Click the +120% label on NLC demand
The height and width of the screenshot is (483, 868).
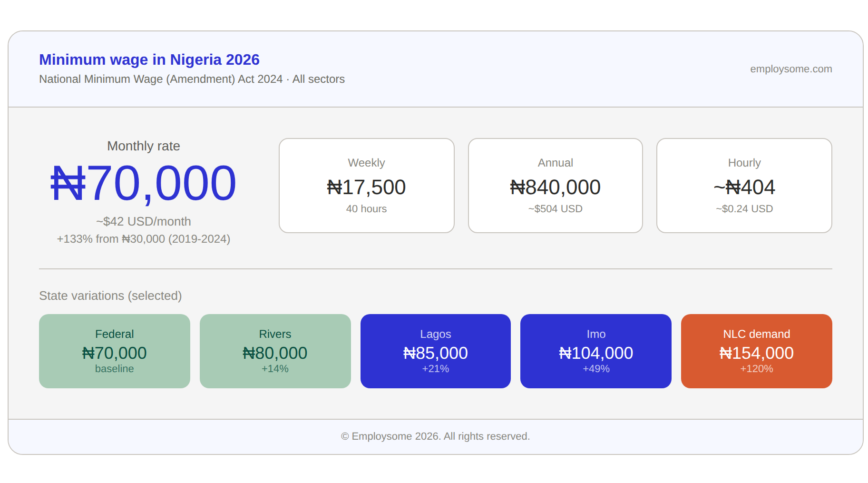coord(756,368)
